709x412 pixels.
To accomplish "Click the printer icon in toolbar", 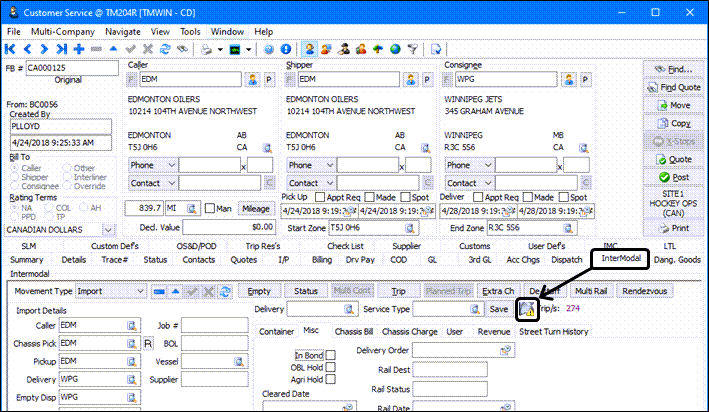I will pyautogui.click(x=206, y=48).
